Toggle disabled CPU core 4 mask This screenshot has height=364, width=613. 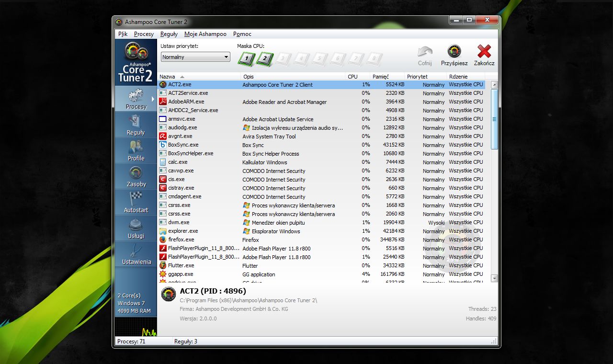(301, 59)
